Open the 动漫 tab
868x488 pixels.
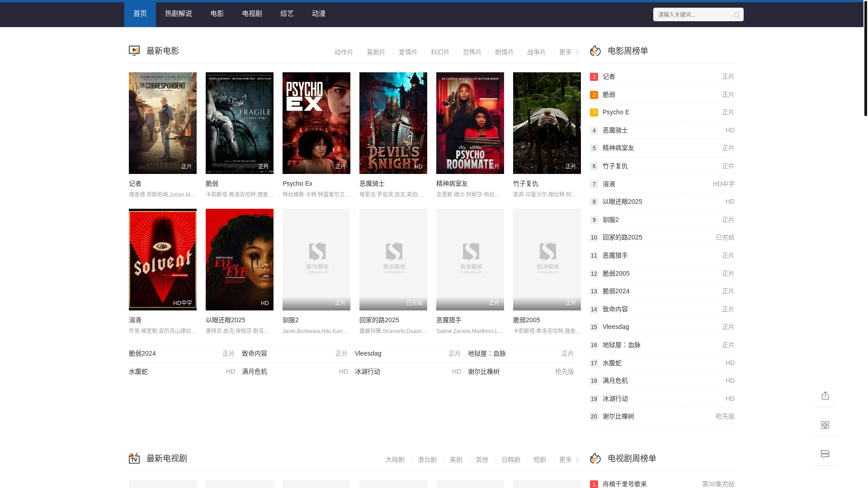coord(319,14)
